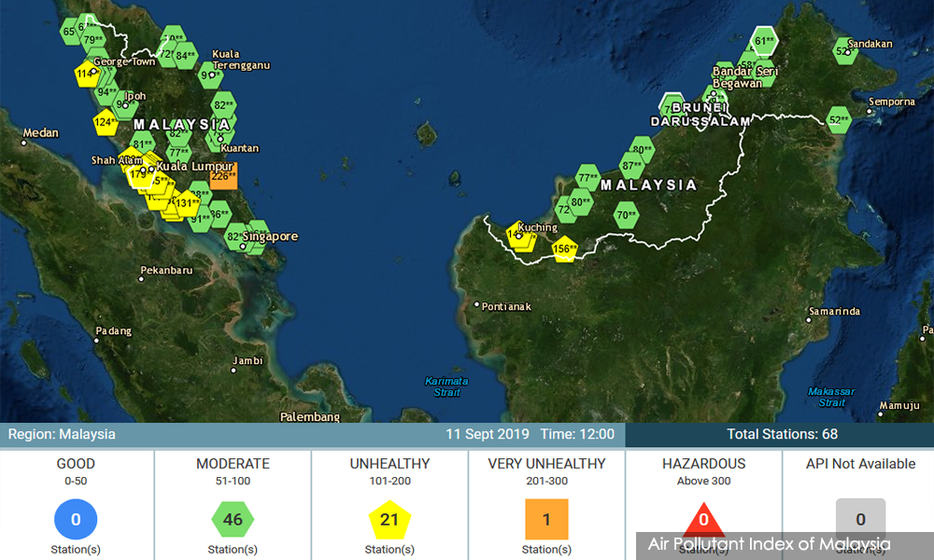
Task: Click the Mamuju city label
Action: click(x=899, y=405)
